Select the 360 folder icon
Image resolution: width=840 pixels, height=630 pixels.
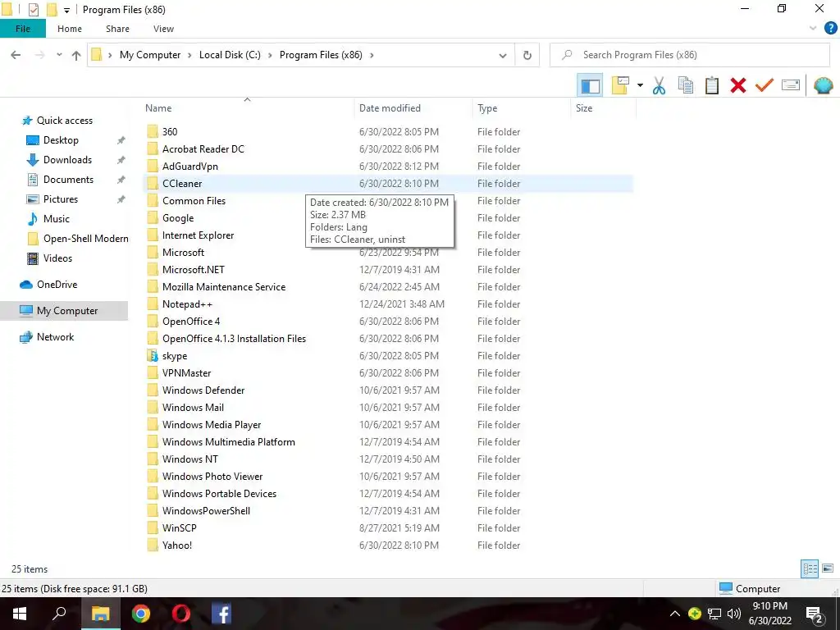(153, 132)
